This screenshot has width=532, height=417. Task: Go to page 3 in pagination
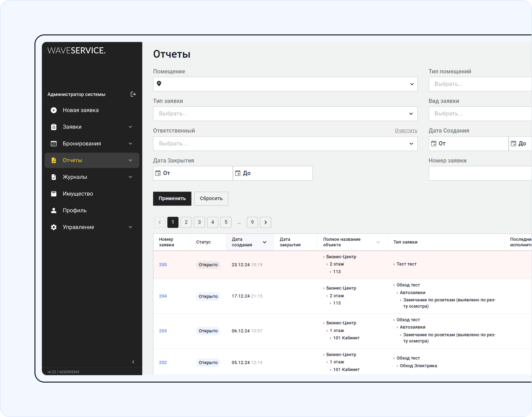pos(199,222)
